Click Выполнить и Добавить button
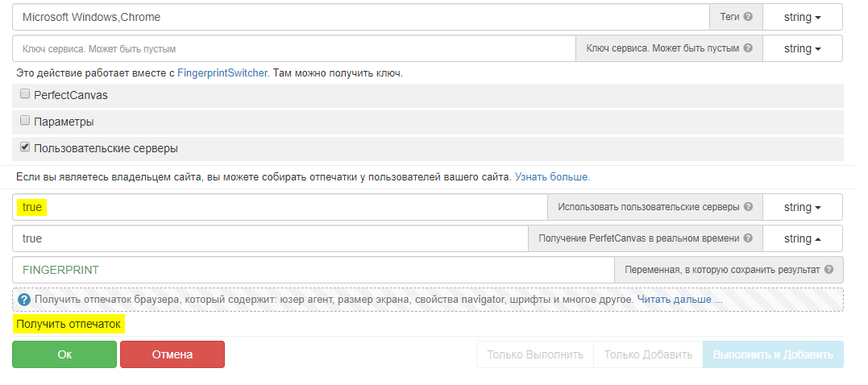This screenshot has width=868, height=385. pos(773,354)
